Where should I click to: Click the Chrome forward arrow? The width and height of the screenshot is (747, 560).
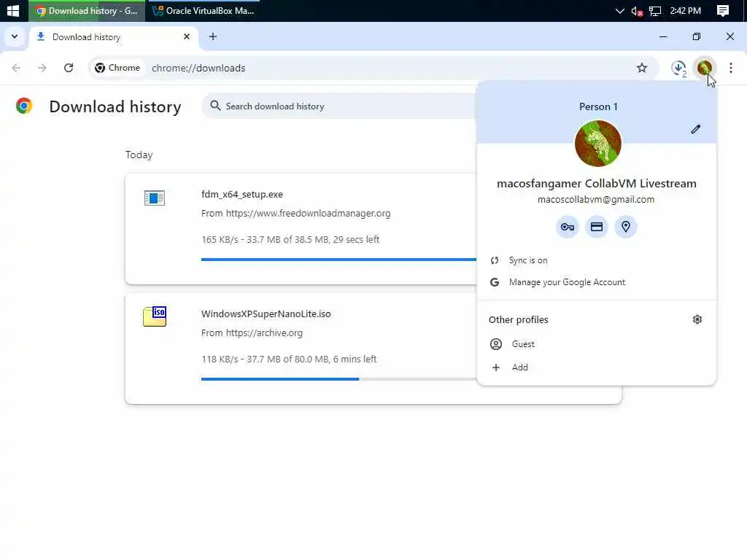tap(42, 68)
